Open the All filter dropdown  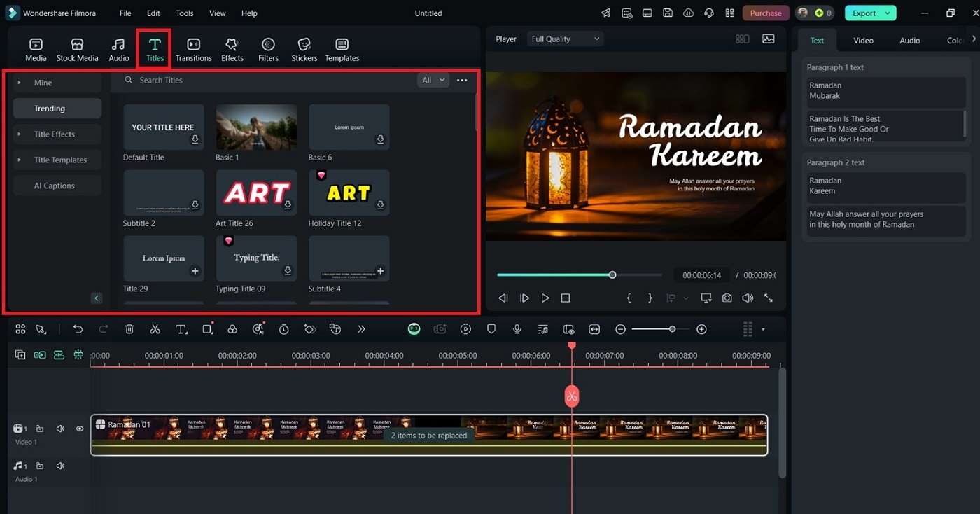(433, 81)
